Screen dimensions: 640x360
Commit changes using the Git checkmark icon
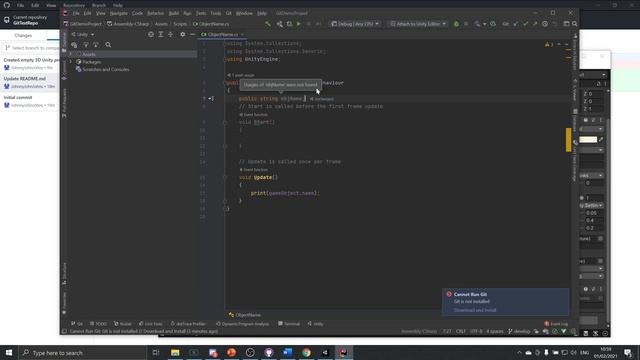(525, 24)
